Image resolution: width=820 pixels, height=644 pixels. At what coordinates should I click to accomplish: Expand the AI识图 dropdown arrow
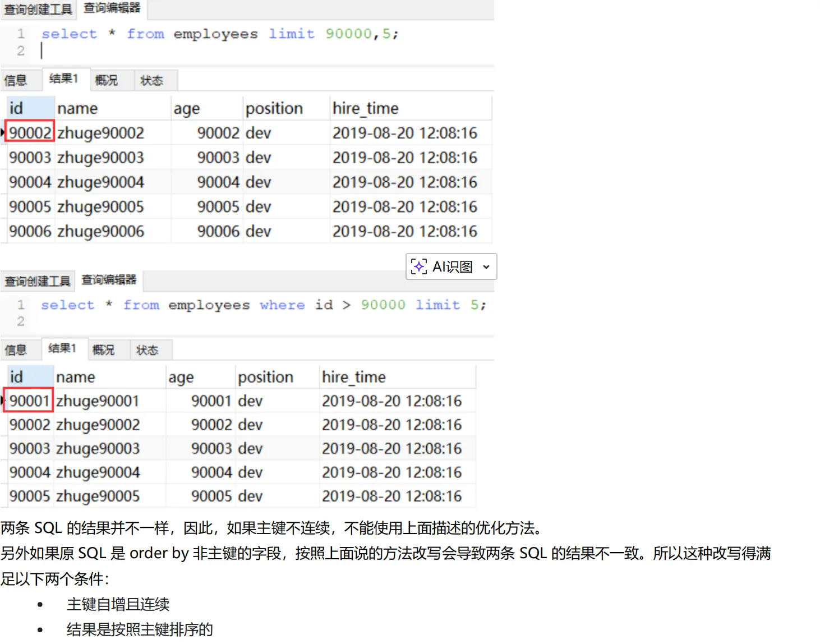[x=486, y=267]
